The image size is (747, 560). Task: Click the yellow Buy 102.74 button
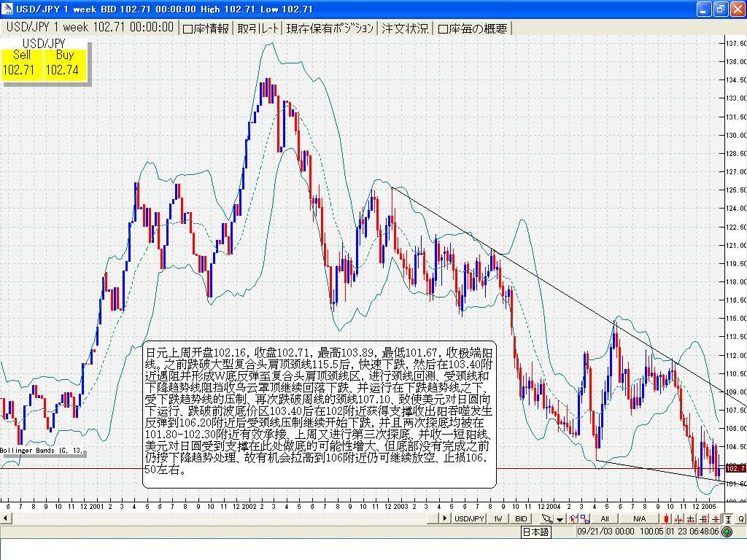pos(64,63)
